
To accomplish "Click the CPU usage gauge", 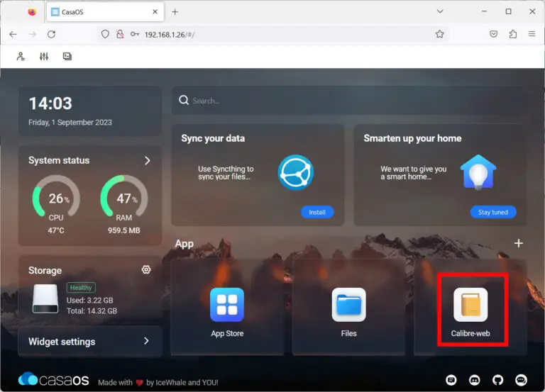I will click(56, 199).
